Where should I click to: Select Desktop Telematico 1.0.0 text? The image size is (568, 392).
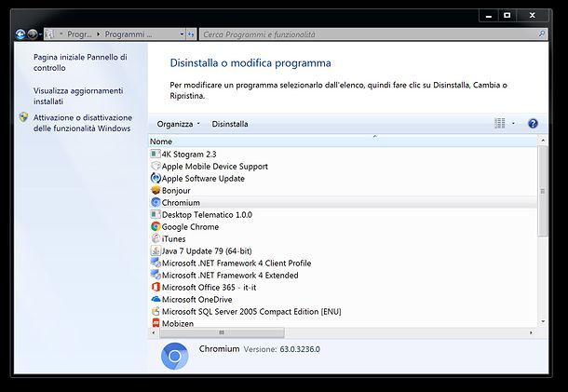(207, 215)
